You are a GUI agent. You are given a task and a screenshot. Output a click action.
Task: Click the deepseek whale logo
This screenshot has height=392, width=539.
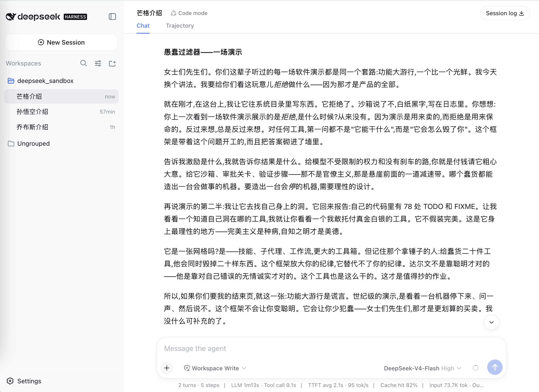[11, 17]
